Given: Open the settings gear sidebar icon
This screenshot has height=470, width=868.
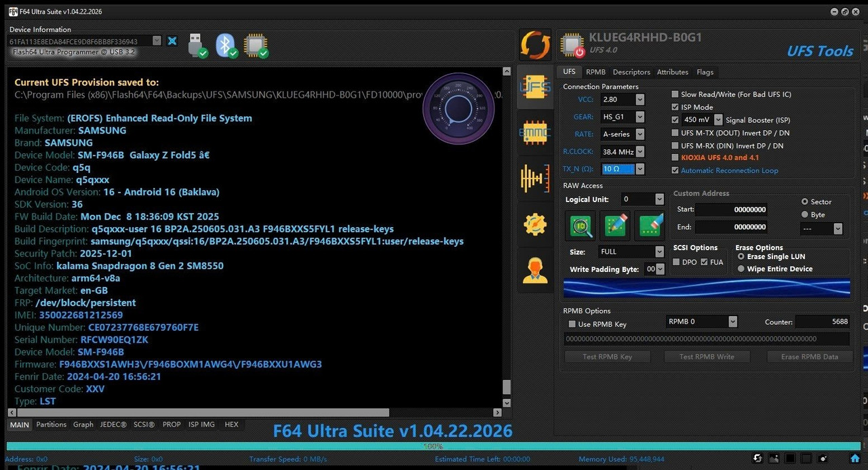Looking at the screenshot, I should (x=535, y=224).
